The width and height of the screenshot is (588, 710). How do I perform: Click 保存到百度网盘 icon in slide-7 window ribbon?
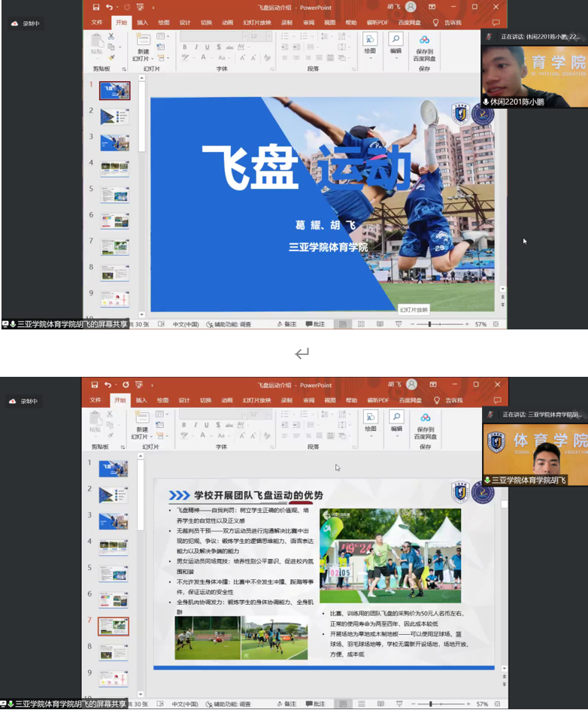point(425,417)
